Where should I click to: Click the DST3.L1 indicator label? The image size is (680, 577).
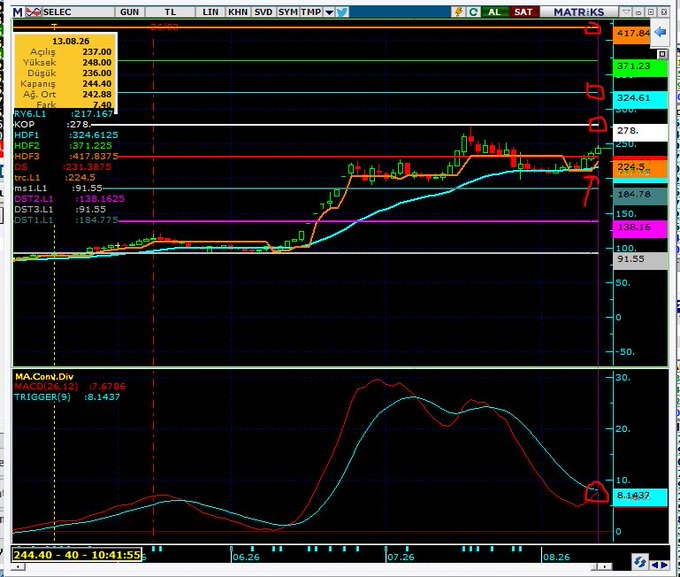33,209
